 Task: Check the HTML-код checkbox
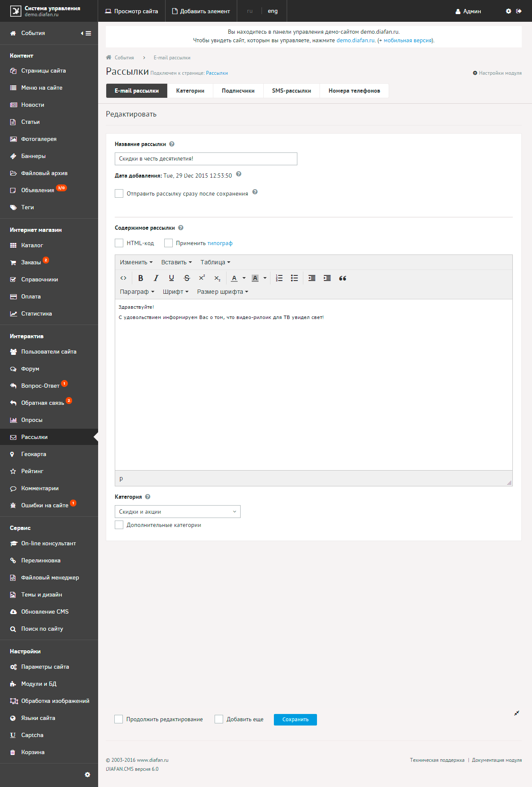119,243
